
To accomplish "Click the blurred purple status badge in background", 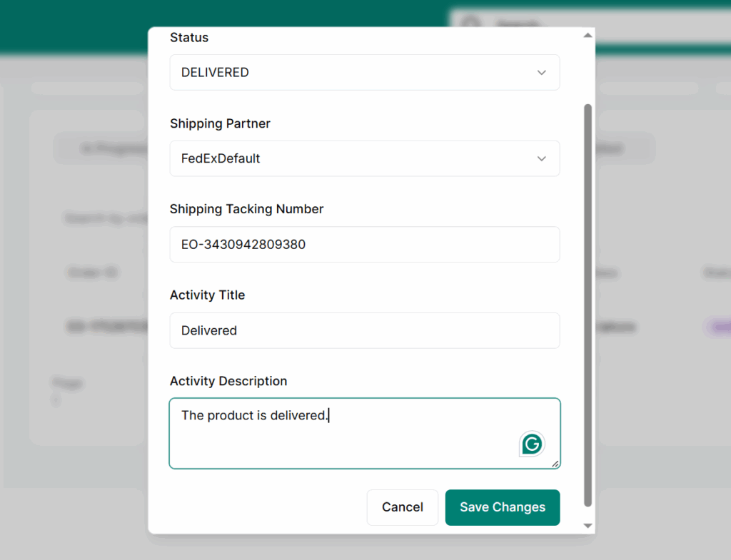I will point(716,327).
